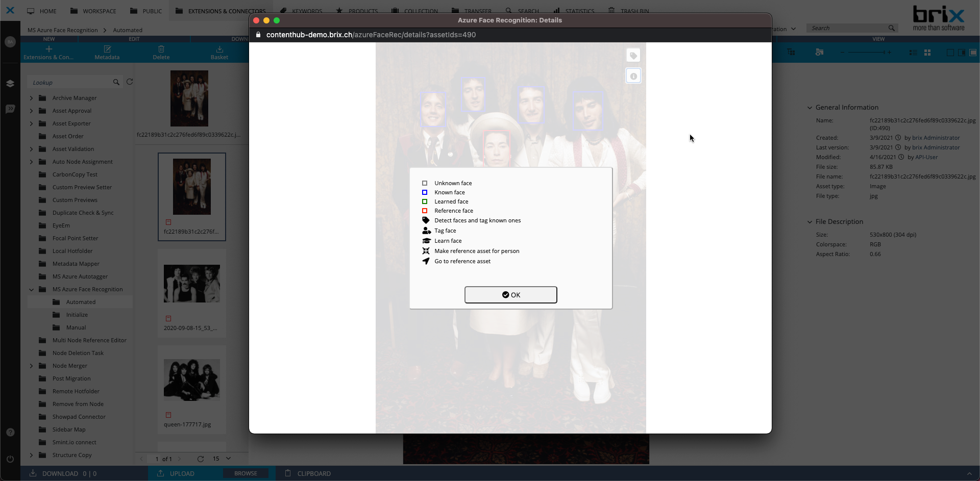Switch to list view
Viewport: 980px width, 481px height.
[913, 53]
